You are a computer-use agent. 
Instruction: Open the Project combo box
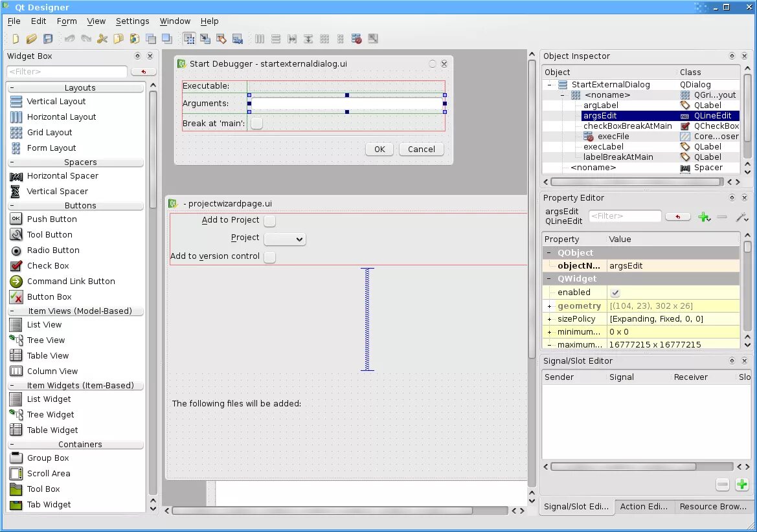tap(285, 239)
